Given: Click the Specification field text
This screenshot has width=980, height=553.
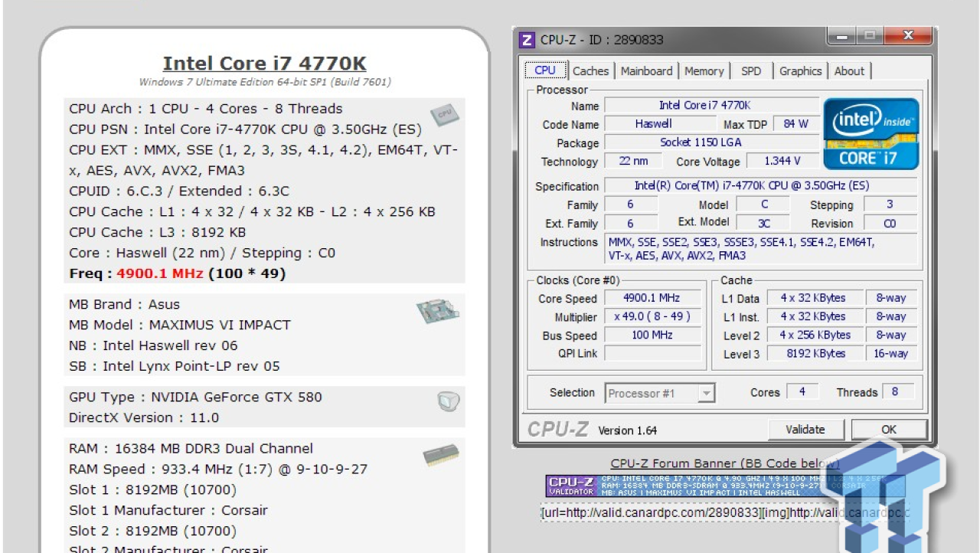Looking at the screenshot, I should (762, 185).
